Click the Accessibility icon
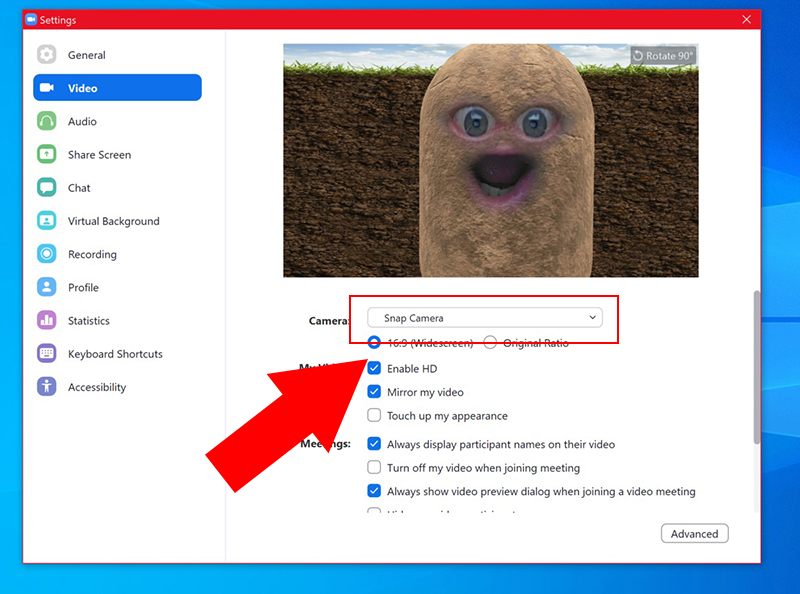This screenshot has height=594, width=800. coord(46,386)
